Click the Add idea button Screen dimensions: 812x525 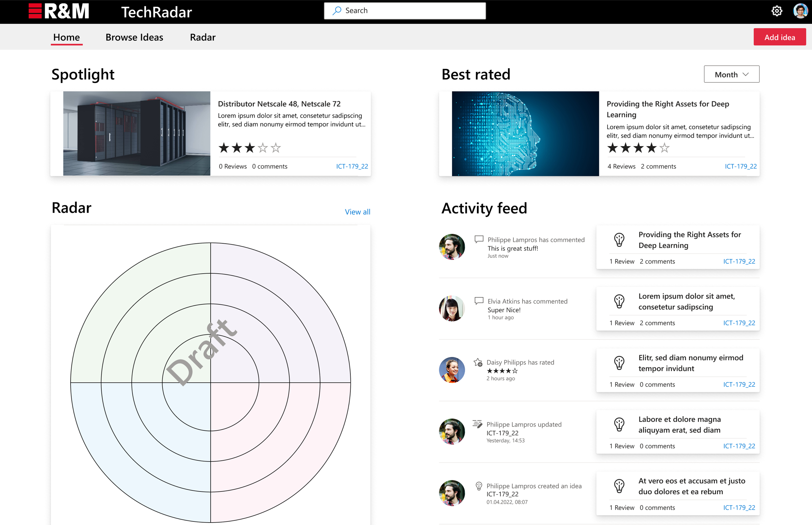pyautogui.click(x=780, y=37)
